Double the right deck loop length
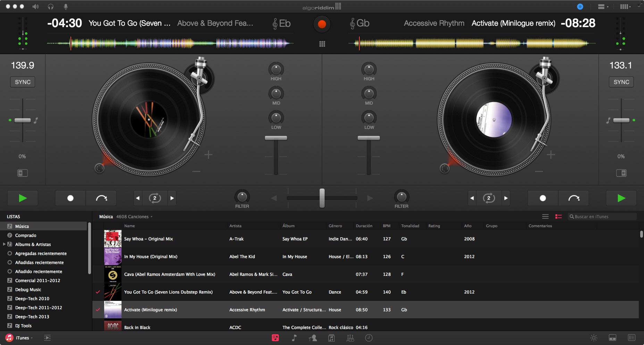Viewport: 644px width, 345px height. click(x=506, y=198)
